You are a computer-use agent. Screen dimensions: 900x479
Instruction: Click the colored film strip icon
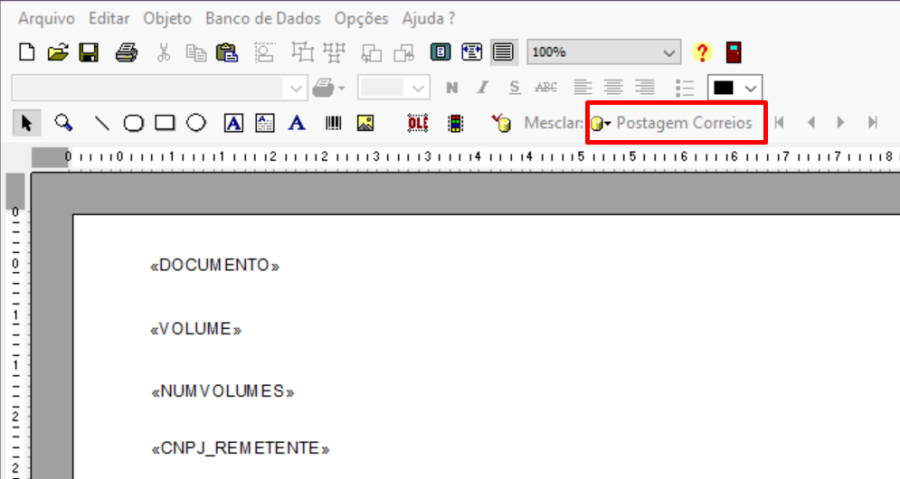pos(455,123)
